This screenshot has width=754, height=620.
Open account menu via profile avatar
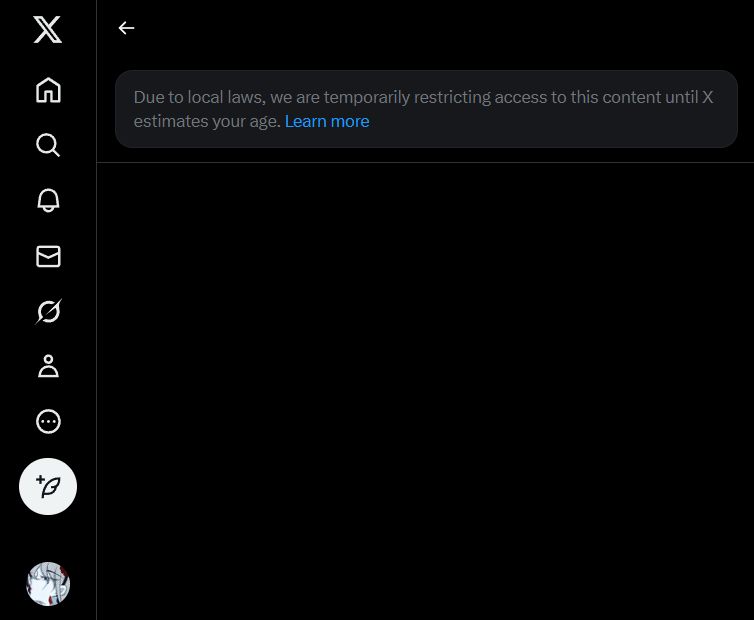pos(48,584)
